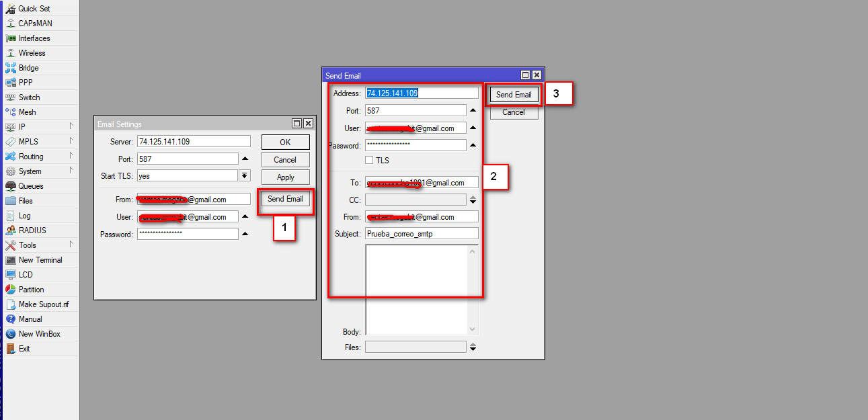Click Apply in Email Settings

[x=285, y=177]
